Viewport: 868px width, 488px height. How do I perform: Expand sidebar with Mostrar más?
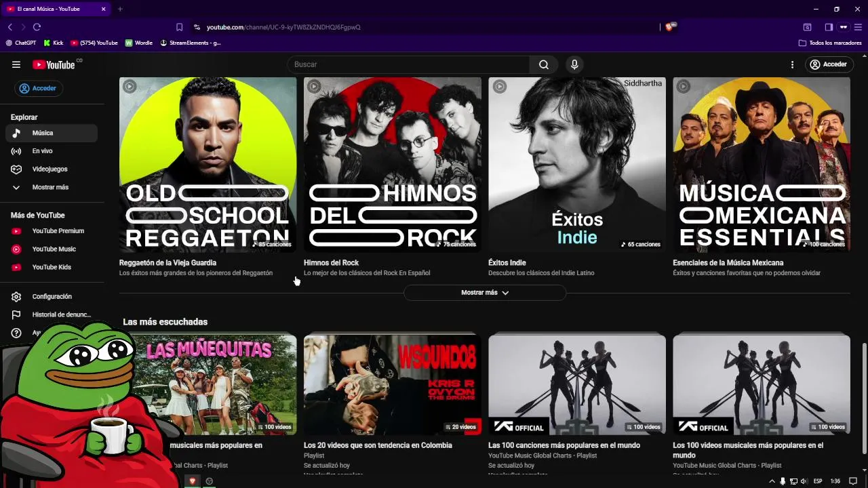(50, 187)
